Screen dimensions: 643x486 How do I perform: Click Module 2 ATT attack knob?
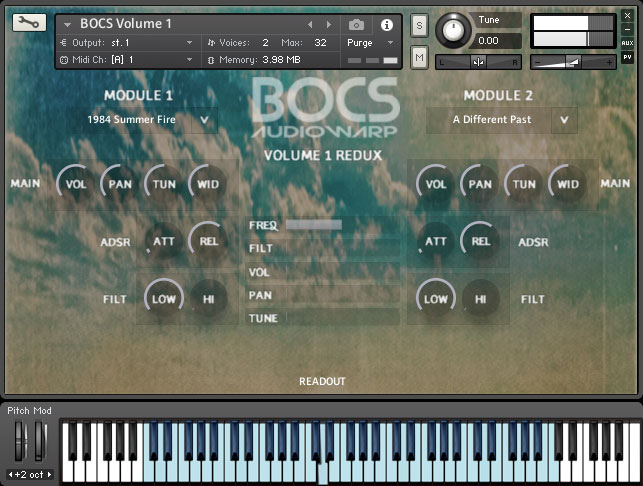436,241
